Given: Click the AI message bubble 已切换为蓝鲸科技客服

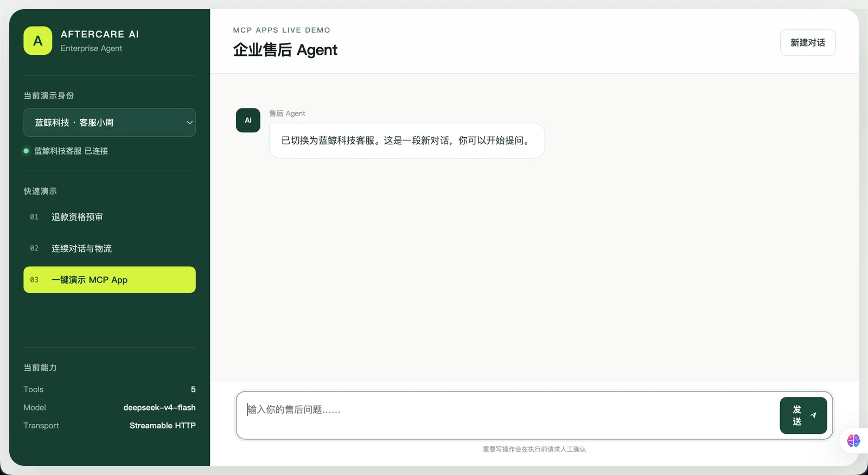Looking at the screenshot, I should coord(407,140).
